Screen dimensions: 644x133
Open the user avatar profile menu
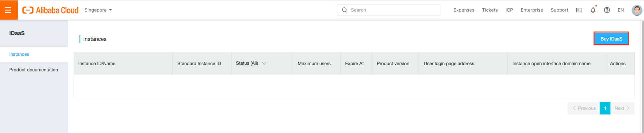click(637, 10)
